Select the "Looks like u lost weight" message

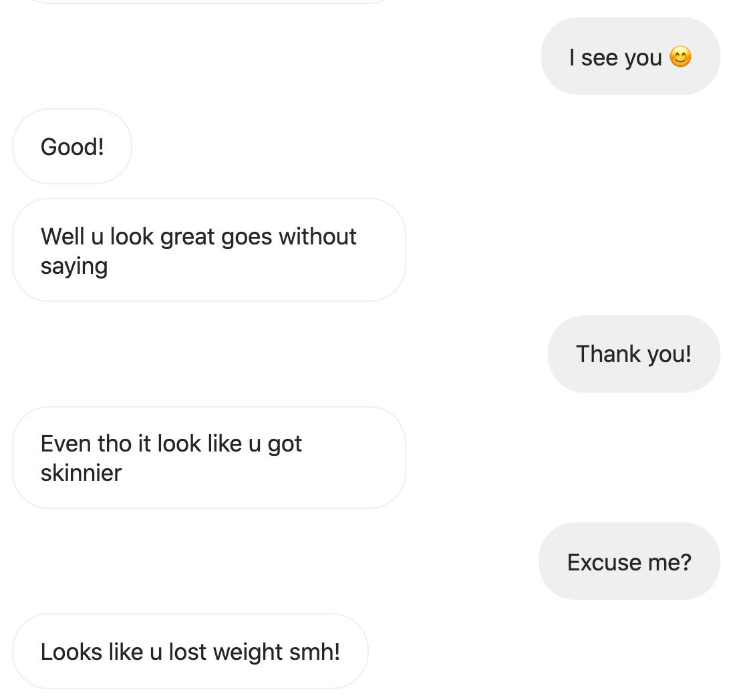click(x=190, y=651)
